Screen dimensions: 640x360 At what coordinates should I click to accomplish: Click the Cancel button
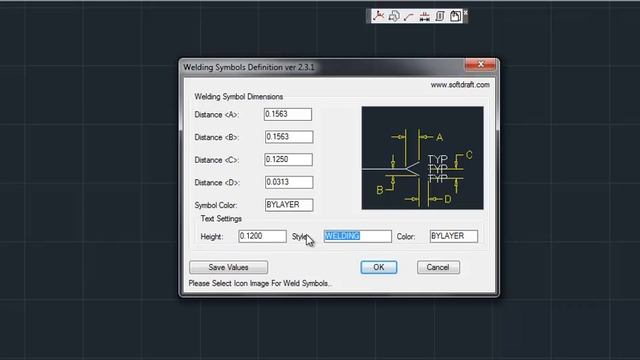(x=438, y=267)
